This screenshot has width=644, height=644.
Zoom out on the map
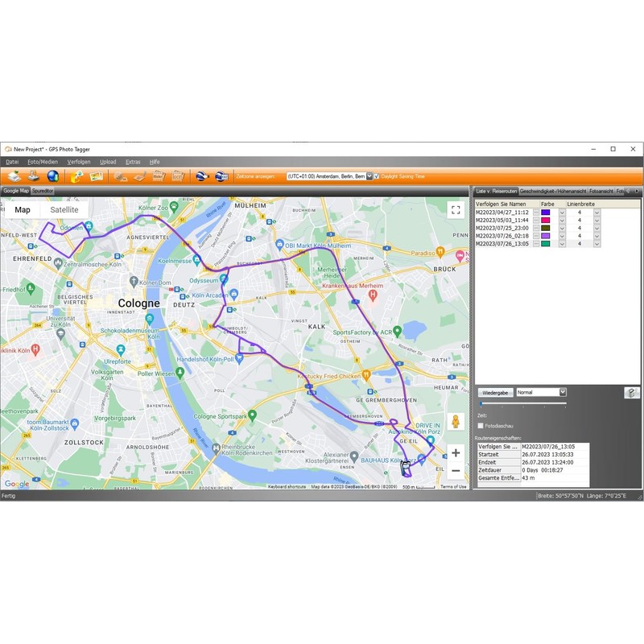(456, 471)
